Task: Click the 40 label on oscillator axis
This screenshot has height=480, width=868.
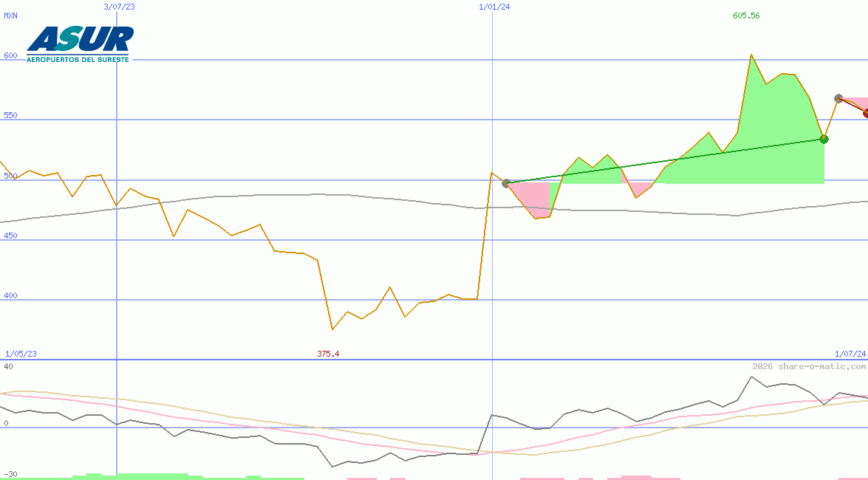Action: [x=8, y=366]
